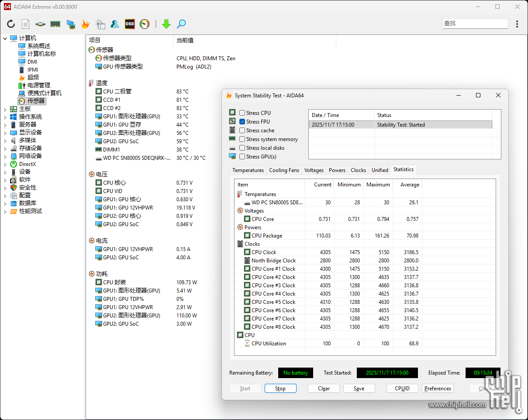Expand the 主板 tree node
This screenshot has width=528, height=420.
(x=5, y=109)
